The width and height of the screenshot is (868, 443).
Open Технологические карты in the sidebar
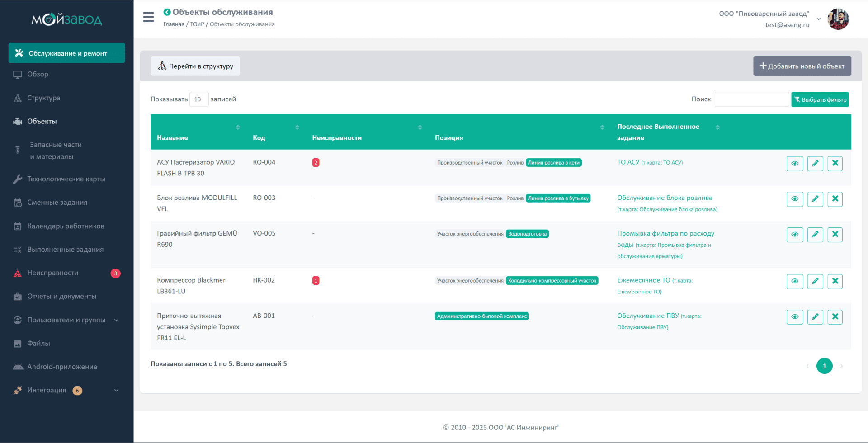tap(66, 179)
